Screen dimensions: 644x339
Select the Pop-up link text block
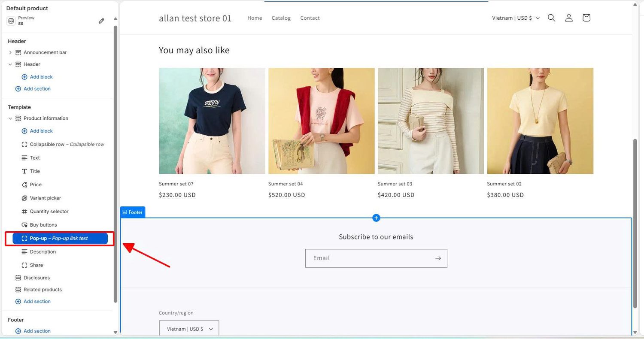pos(60,238)
